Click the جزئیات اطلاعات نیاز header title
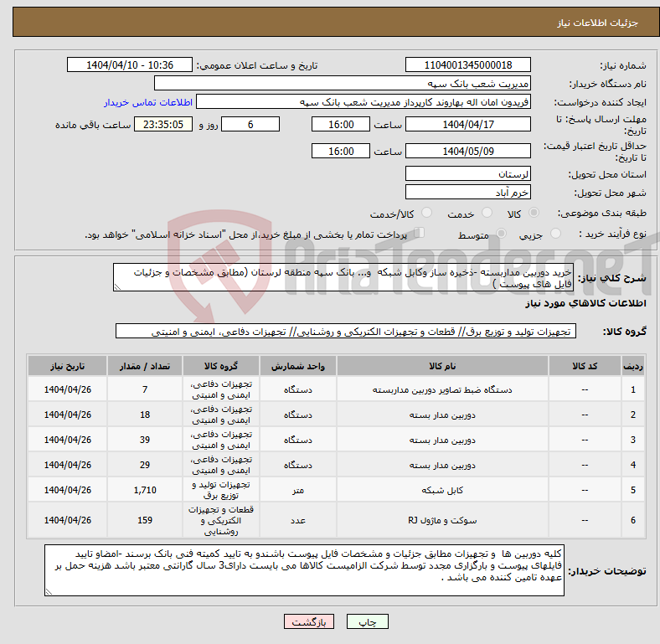660x644 pixels. [x=598, y=23]
